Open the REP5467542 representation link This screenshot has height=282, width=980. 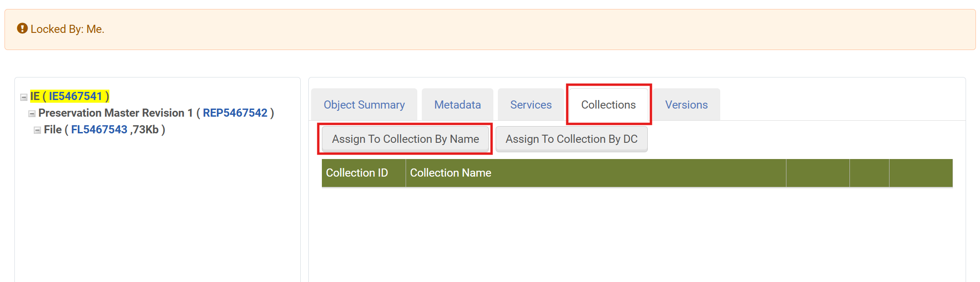235,113
